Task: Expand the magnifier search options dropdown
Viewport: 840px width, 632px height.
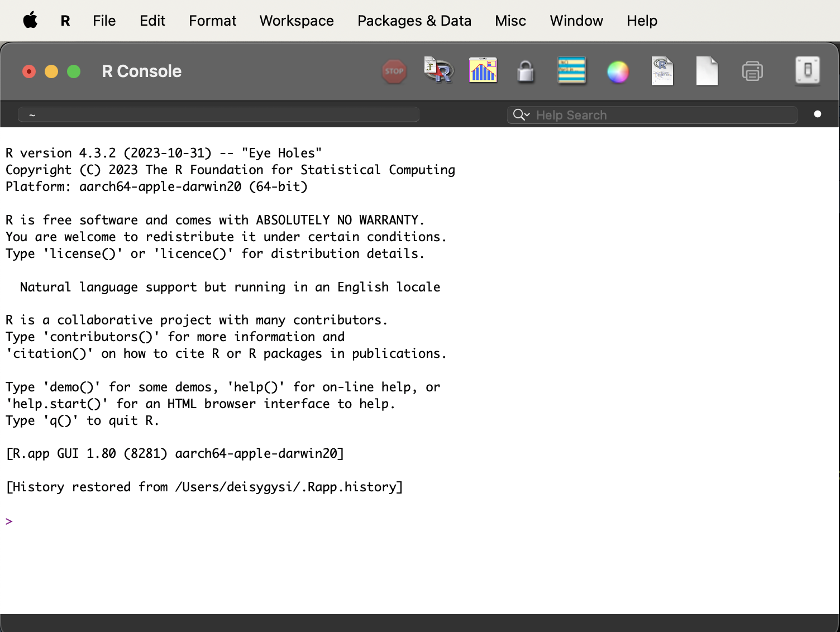Action: tap(522, 115)
